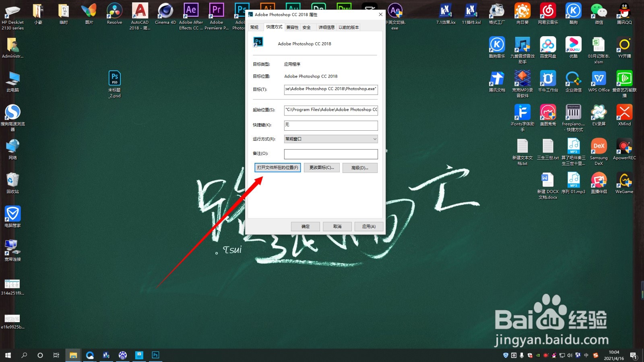Switch to the 安全 tab
The width and height of the screenshot is (644, 362).
(x=307, y=27)
